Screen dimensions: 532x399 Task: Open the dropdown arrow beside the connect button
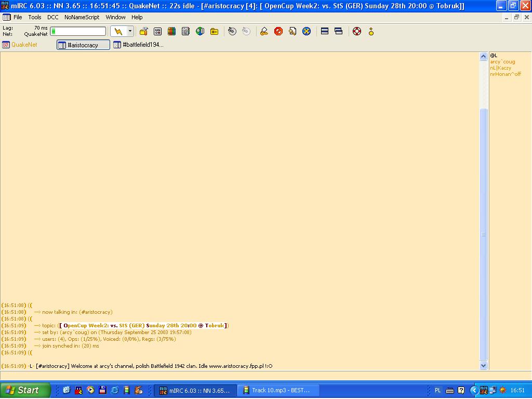(x=130, y=31)
